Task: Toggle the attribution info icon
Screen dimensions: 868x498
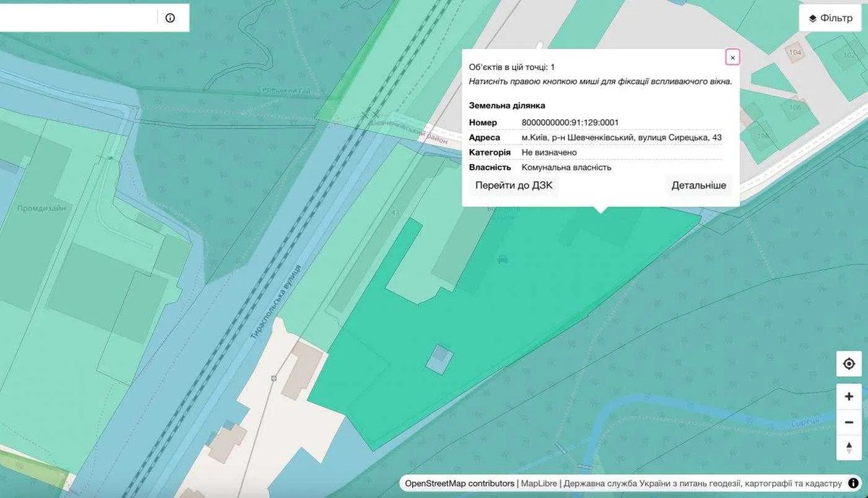Action: [854, 483]
